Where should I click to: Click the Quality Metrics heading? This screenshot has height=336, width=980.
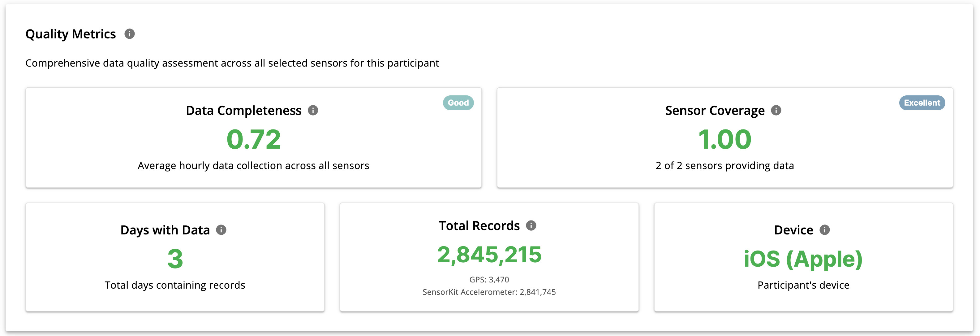tap(71, 34)
